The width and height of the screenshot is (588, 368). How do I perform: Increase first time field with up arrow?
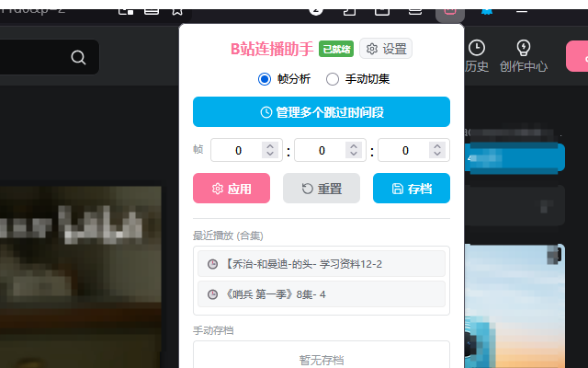coord(270,146)
